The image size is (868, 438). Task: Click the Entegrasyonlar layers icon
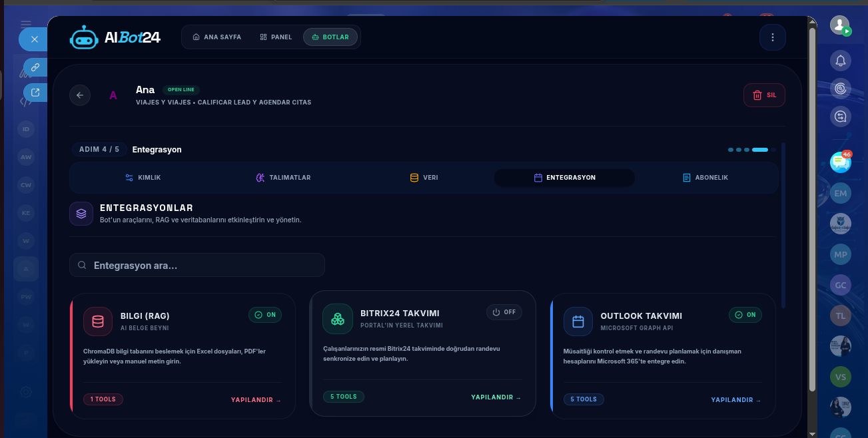point(81,214)
